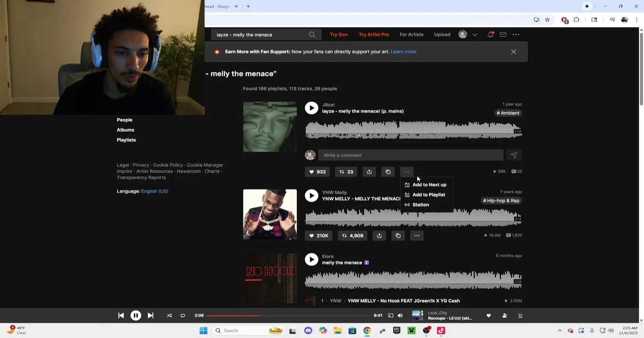Open the Chrome extensions puzzle icon
The image size is (644, 338).
[x=576, y=20]
